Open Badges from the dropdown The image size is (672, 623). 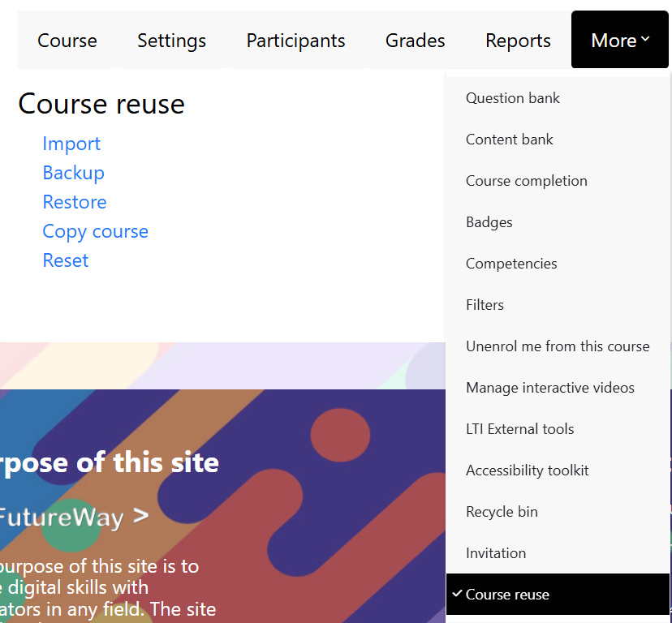click(x=558, y=222)
